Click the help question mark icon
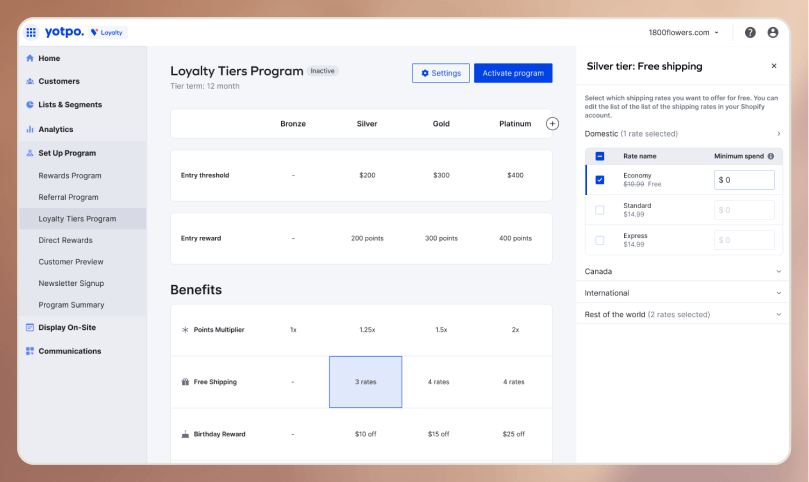Screen dimensions: 809x482 [x=750, y=32]
